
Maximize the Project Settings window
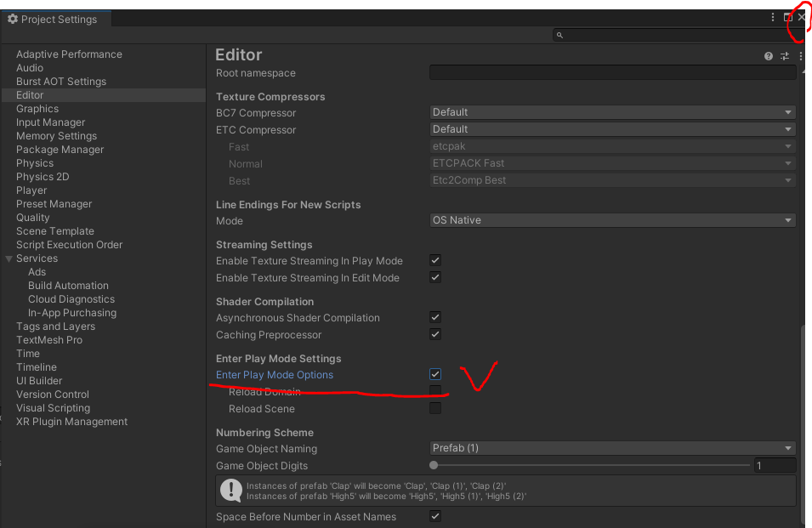tap(787, 18)
